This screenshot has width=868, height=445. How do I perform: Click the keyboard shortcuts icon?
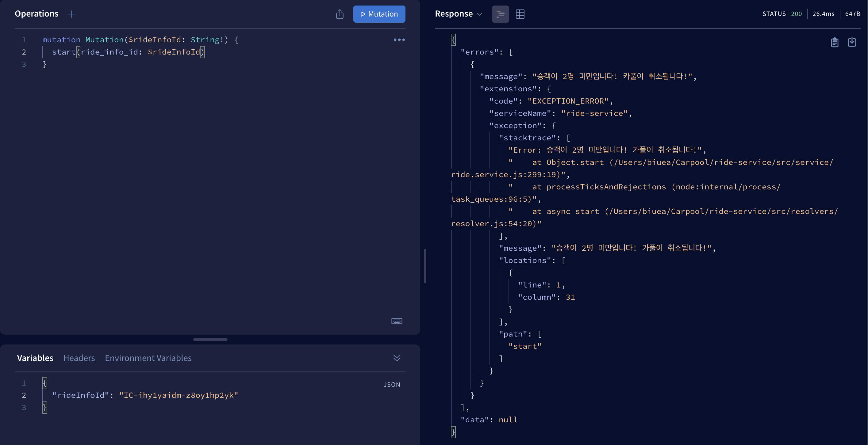397,321
